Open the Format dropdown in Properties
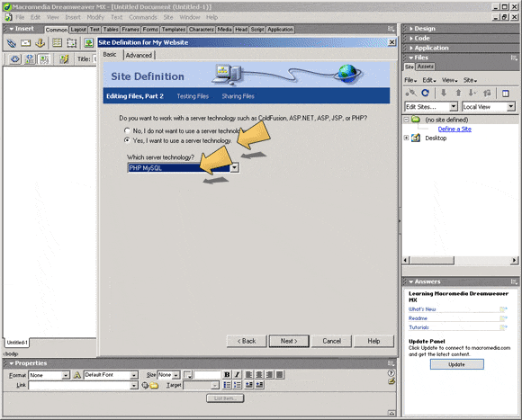The width and height of the screenshot is (522, 420). 66,375
